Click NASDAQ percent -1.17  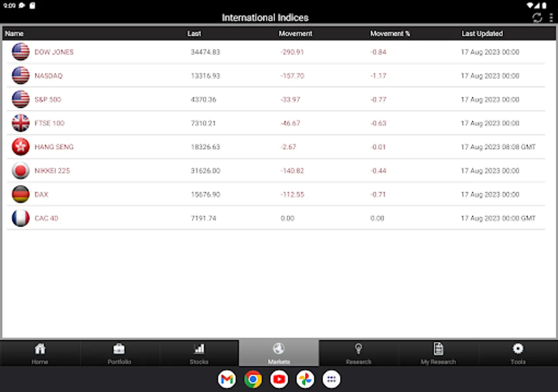pyautogui.click(x=378, y=76)
